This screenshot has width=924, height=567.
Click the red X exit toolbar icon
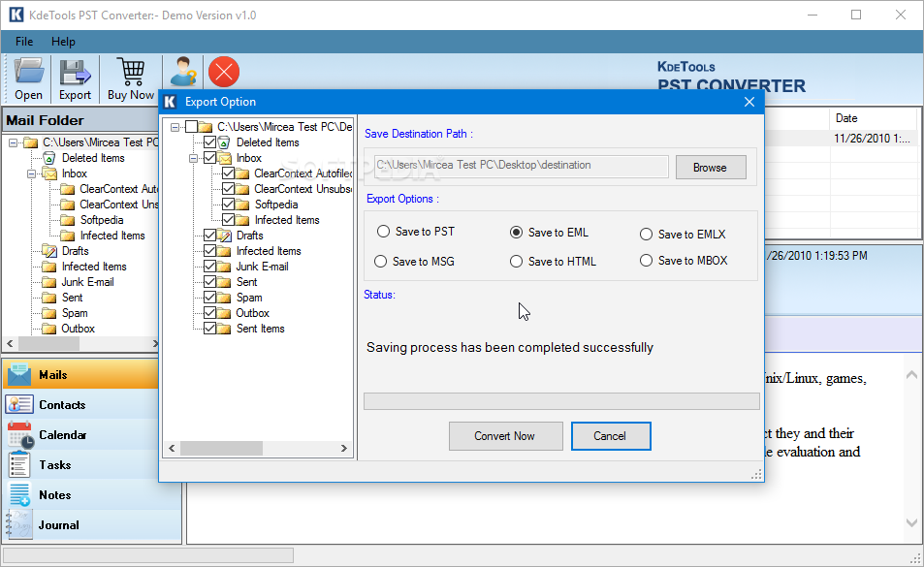point(224,72)
